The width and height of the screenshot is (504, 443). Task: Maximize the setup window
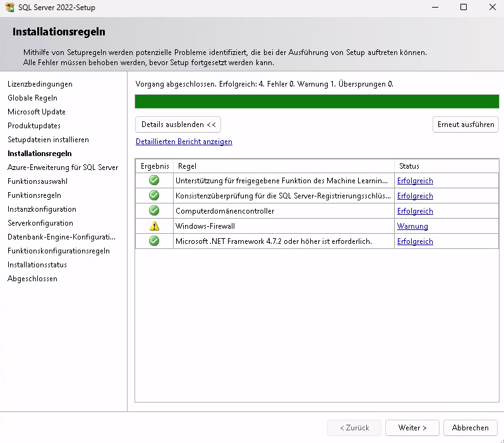463,8
